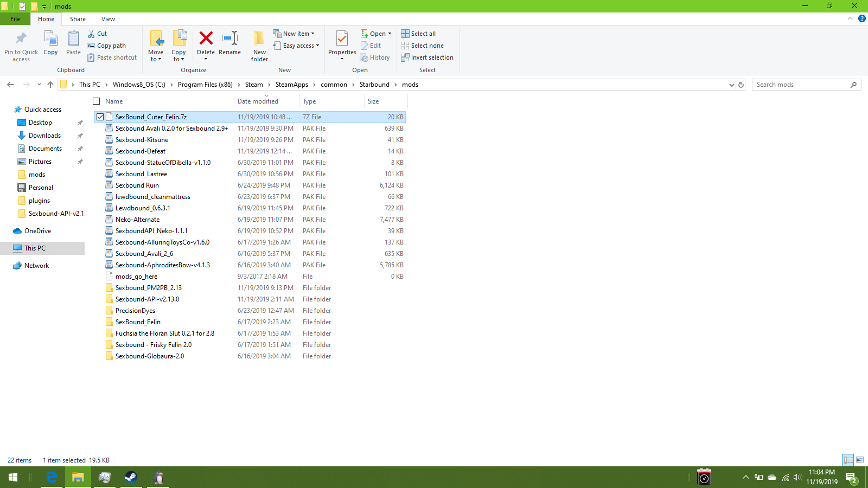Uncheck the SexBound_Cuter_Felin.7z checkbox
Image resolution: width=868 pixels, height=488 pixels.
click(100, 117)
